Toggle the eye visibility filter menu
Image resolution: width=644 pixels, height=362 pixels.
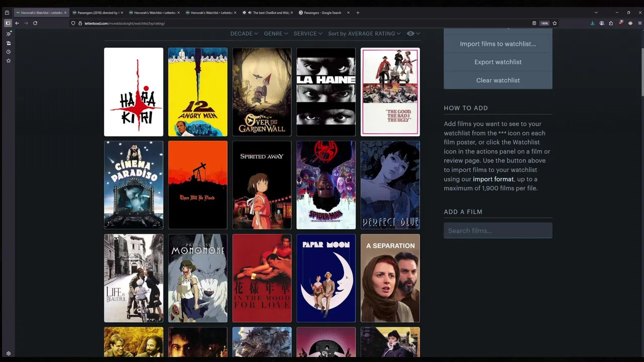(413, 34)
